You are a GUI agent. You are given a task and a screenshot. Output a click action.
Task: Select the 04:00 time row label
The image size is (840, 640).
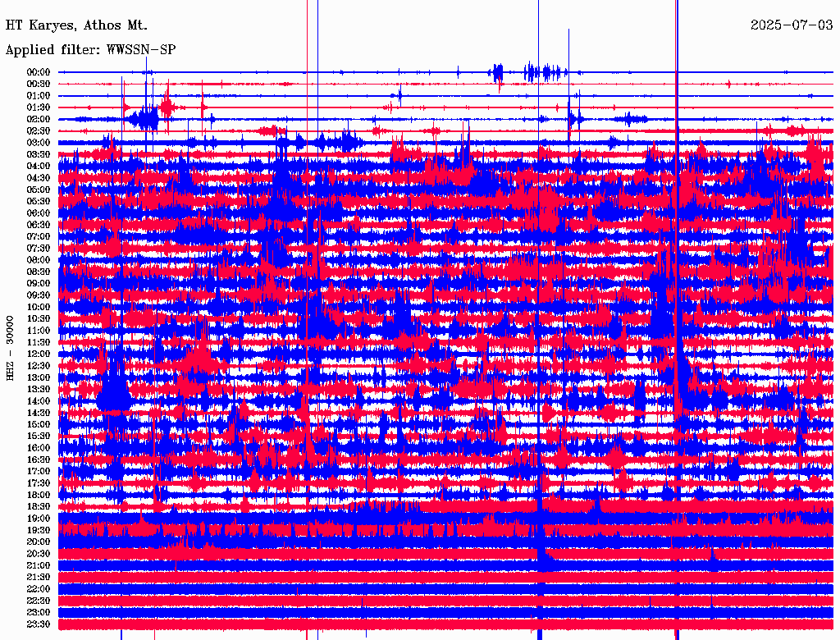click(x=39, y=167)
